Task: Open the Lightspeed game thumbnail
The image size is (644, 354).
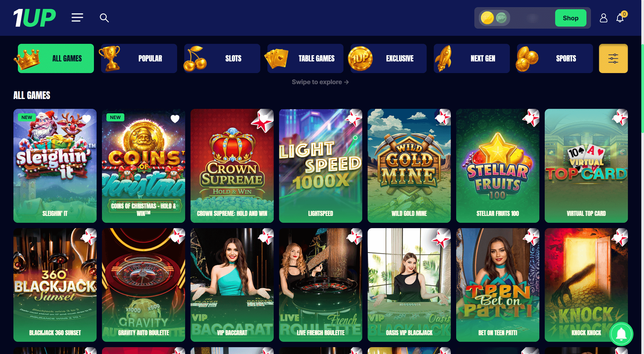Action: (321, 166)
